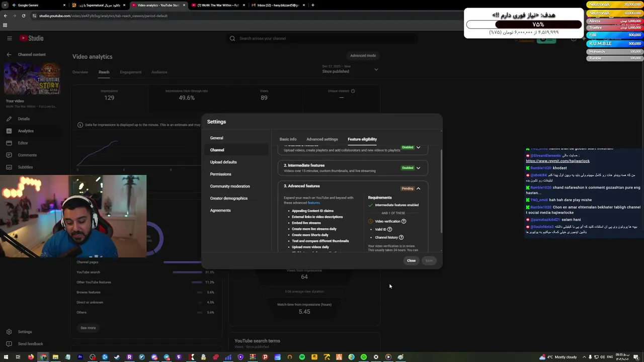Click settings dialog vertical scrollbar
This screenshot has height=362, width=644.
[x=441, y=191]
